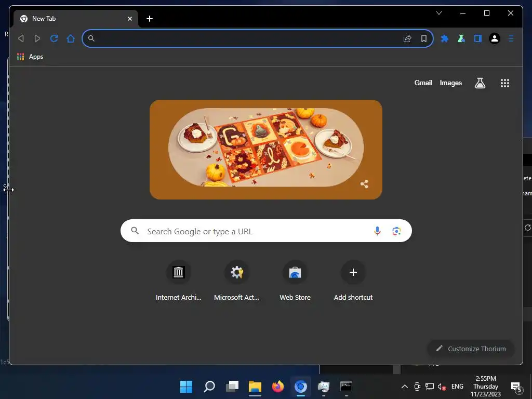Open the profile avatar menu
This screenshot has height=399, width=532.
coord(495,38)
